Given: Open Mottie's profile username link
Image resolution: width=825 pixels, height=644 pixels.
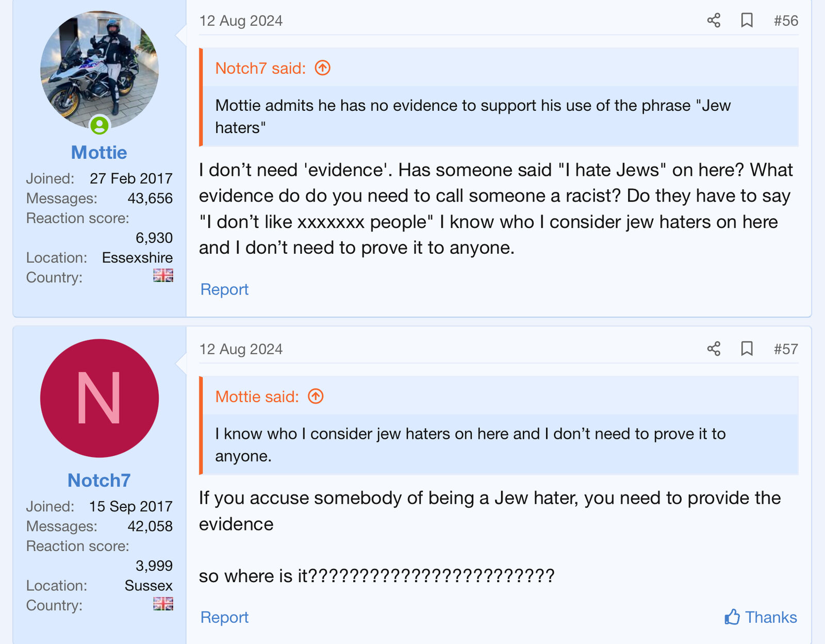Looking at the screenshot, I should coord(99,153).
